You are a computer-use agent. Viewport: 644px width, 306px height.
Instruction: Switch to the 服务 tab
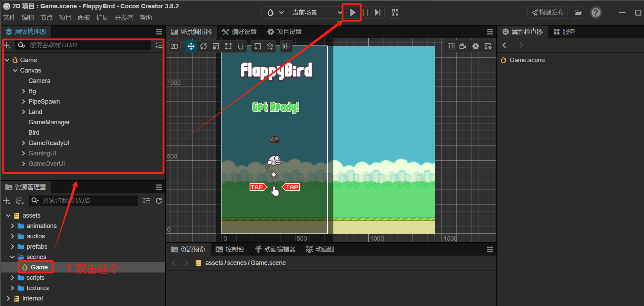coord(565,32)
